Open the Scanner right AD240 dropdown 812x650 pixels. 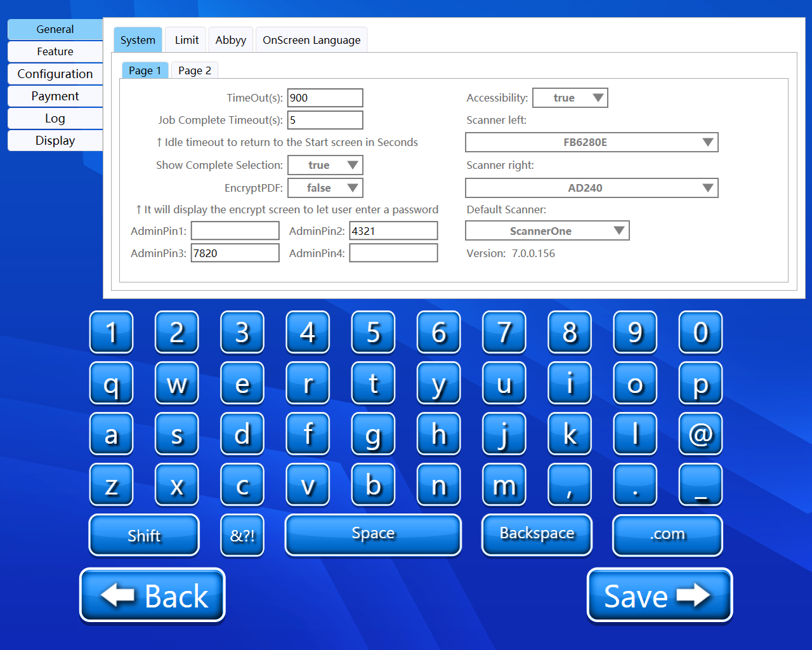point(591,188)
